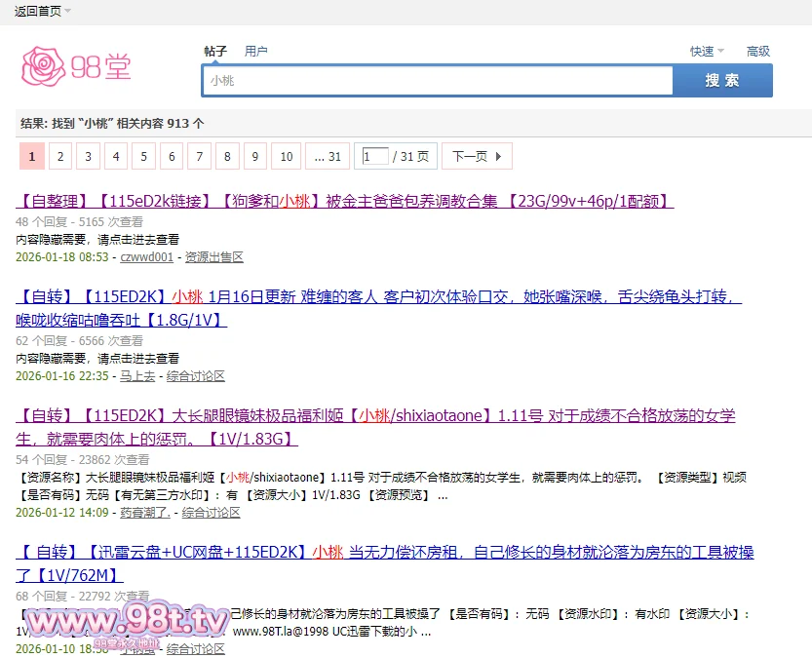Screen dimensions: 812x658
Task: Open first result titled 【自整理】
Action: 345,202
